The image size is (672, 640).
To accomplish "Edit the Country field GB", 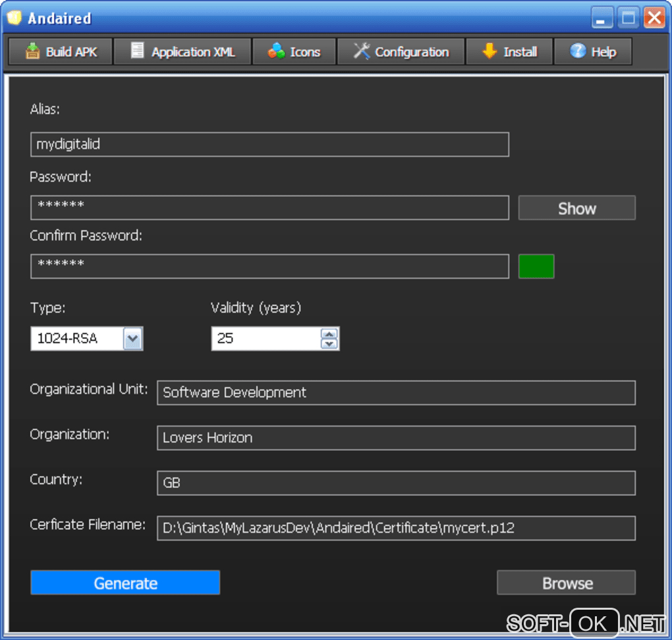I will [x=396, y=483].
